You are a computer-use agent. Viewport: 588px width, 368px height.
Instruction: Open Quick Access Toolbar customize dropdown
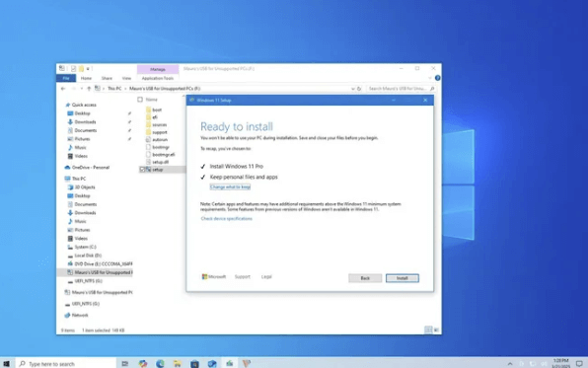pyautogui.click(x=88, y=69)
